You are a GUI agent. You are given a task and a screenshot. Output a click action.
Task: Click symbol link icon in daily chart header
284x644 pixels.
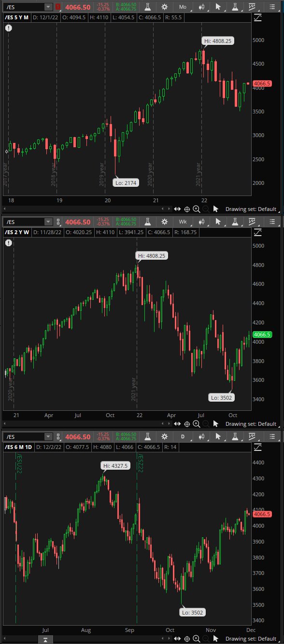[58, 436]
